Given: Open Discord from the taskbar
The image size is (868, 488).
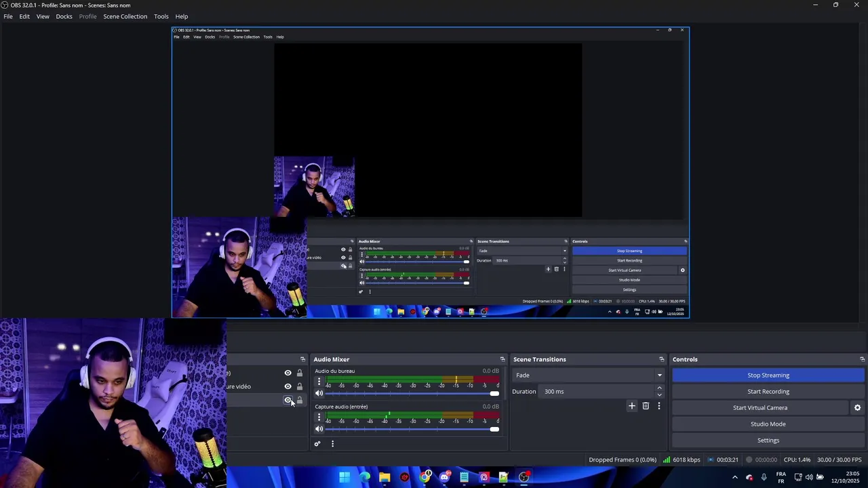Looking at the screenshot, I should [x=444, y=477].
